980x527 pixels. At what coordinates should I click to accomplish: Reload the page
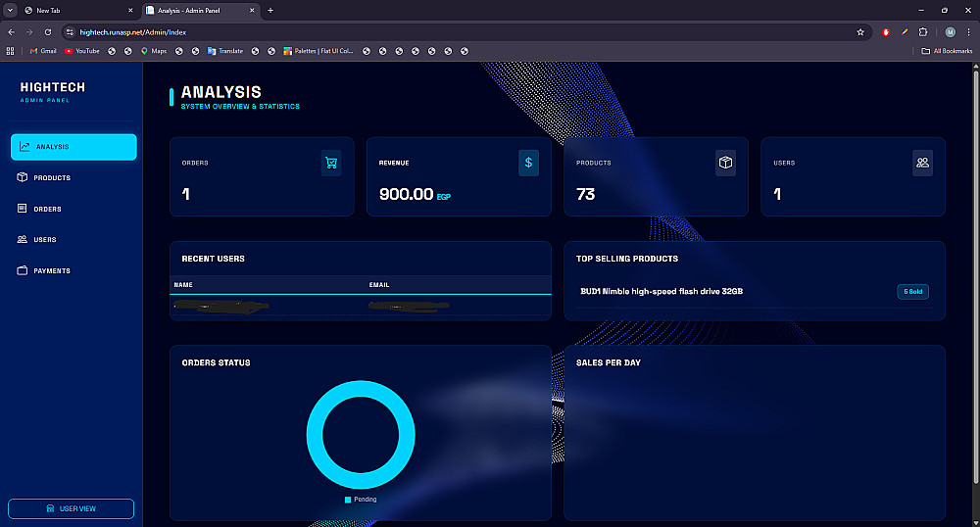coord(48,32)
